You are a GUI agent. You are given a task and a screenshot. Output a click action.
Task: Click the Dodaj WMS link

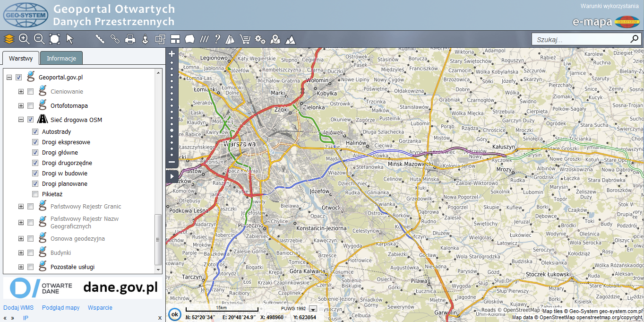tap(18, 308)
